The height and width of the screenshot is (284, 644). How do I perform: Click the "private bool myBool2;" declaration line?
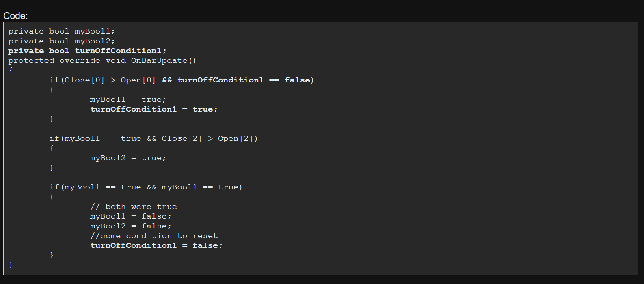point(61,41)
